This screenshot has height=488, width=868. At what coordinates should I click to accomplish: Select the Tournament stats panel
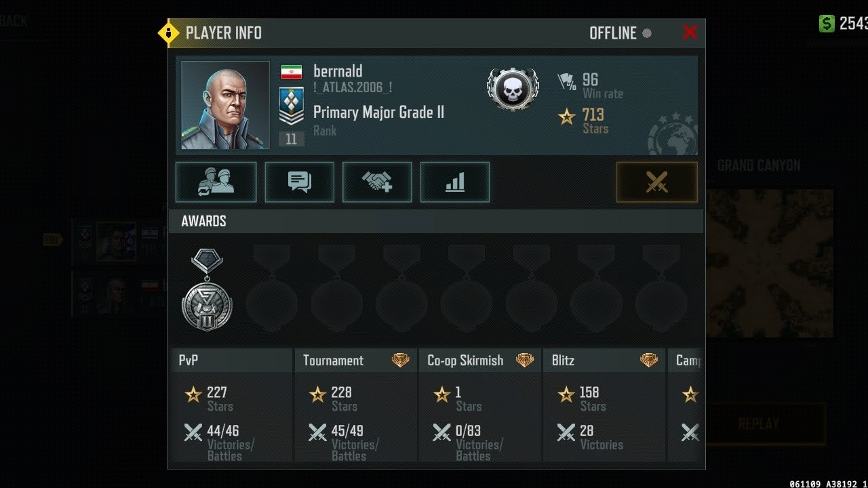(x=356, y=405)
